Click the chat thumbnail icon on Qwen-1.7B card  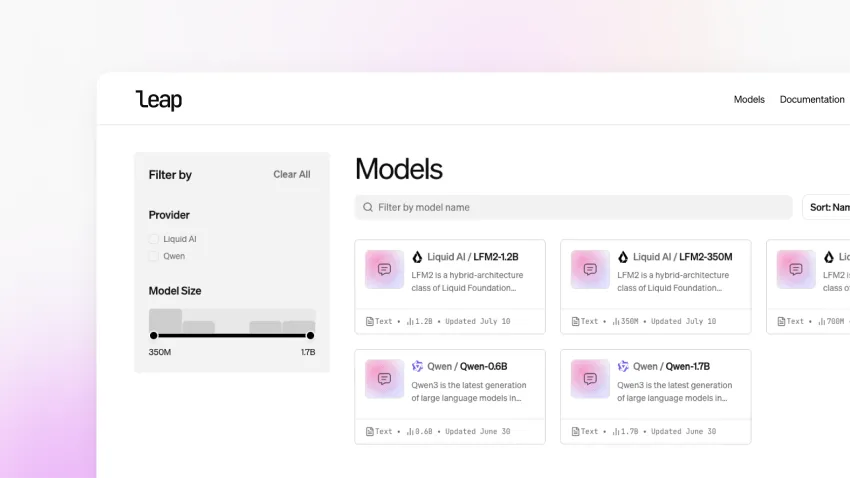click(590, 379)
